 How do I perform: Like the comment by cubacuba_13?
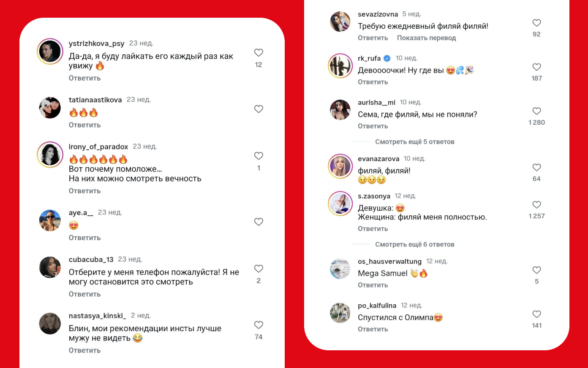259,268
